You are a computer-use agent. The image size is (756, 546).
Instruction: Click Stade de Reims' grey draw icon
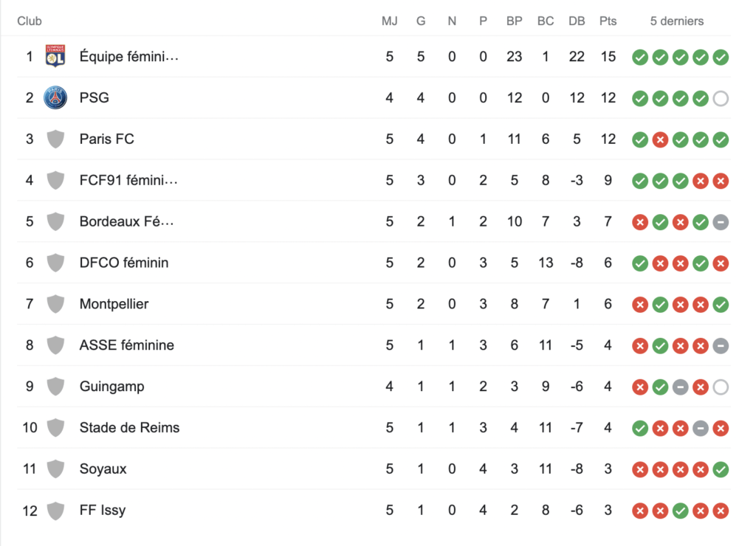(701, 427)
